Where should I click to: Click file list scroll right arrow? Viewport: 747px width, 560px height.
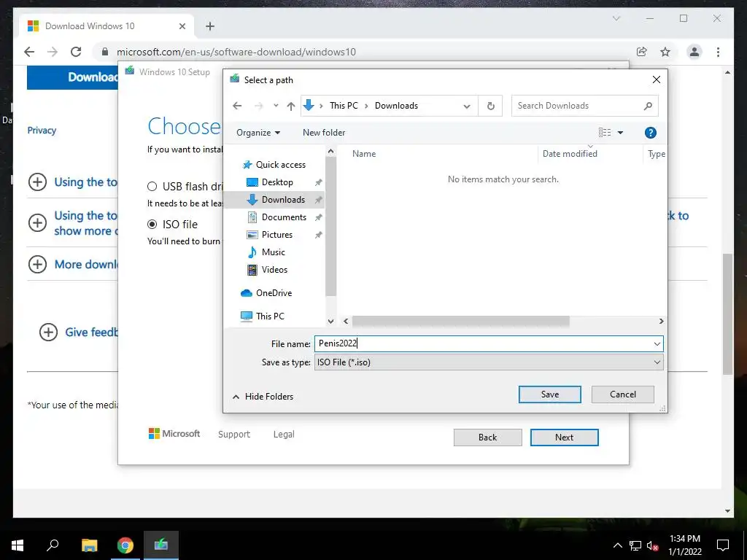[661, 322]
